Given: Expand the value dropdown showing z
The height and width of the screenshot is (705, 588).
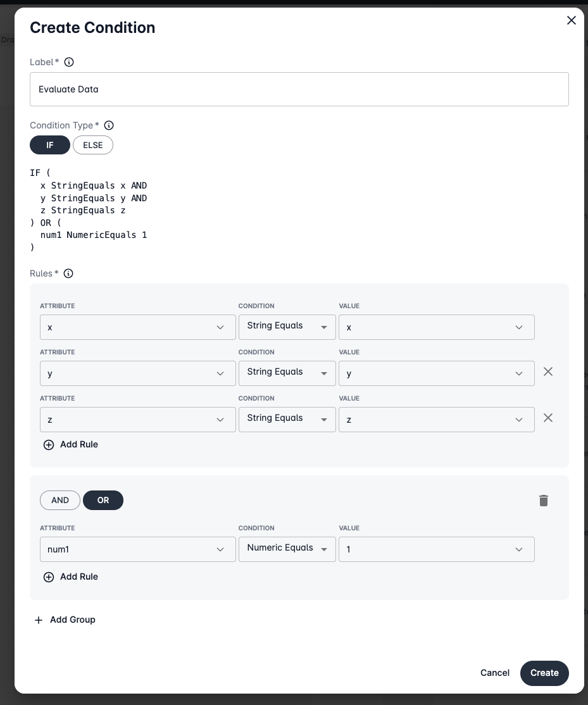Looking at the screenshot, I should point(436,420).
